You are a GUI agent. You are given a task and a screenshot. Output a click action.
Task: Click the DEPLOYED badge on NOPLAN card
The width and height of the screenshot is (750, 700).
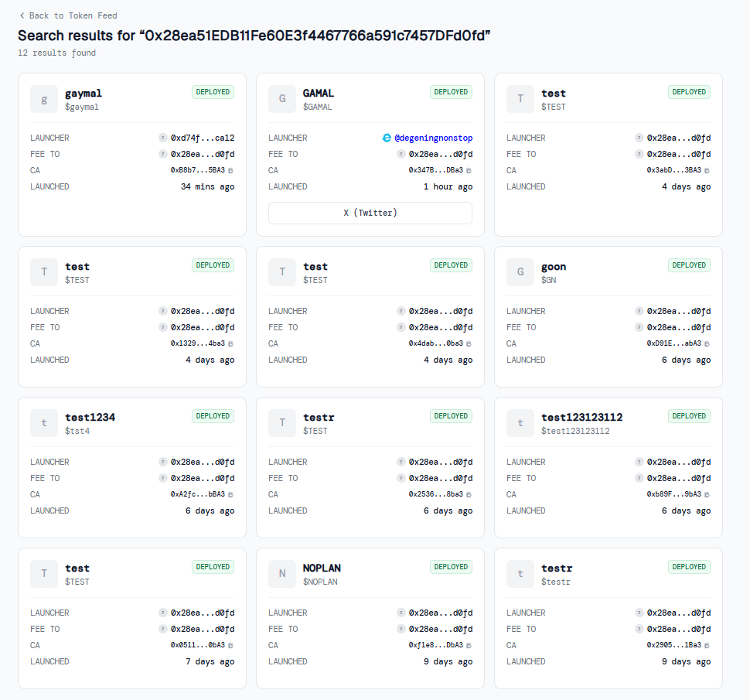pos(451,566)
